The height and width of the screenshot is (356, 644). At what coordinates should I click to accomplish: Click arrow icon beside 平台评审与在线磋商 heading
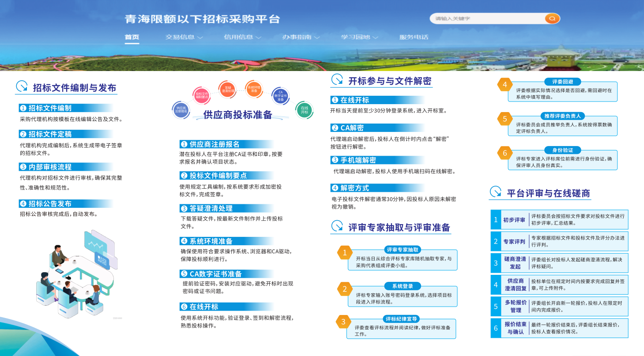(496, 192)
